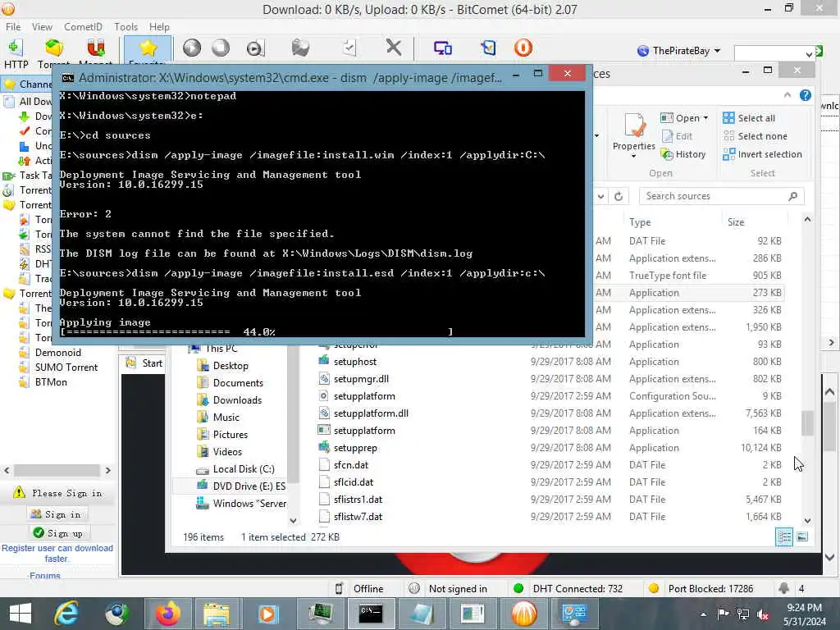Click the stop task round icon in BitComet toolbar
This screenshot has width=840, height=630.
221,48
